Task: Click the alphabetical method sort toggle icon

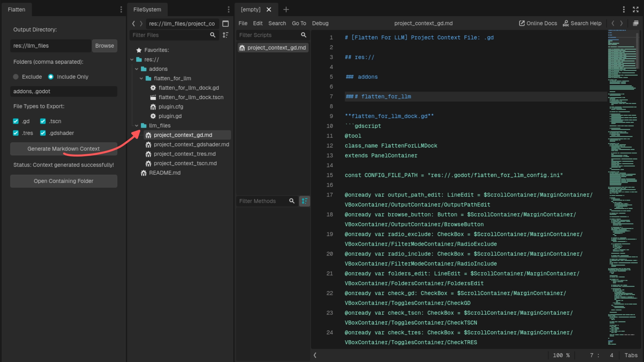Action: (x=304, y=201)
